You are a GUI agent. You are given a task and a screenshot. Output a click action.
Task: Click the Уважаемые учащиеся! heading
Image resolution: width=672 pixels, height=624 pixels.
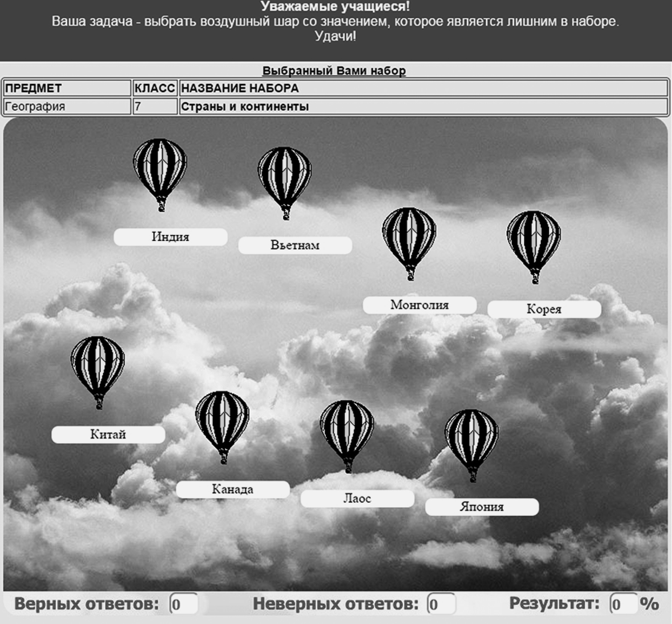pyautogui.click(x=336, y=6)
